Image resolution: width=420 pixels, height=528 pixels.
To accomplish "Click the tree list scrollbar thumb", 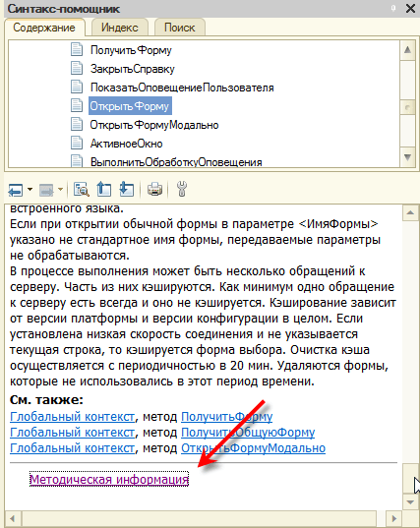I will point(407,108).
